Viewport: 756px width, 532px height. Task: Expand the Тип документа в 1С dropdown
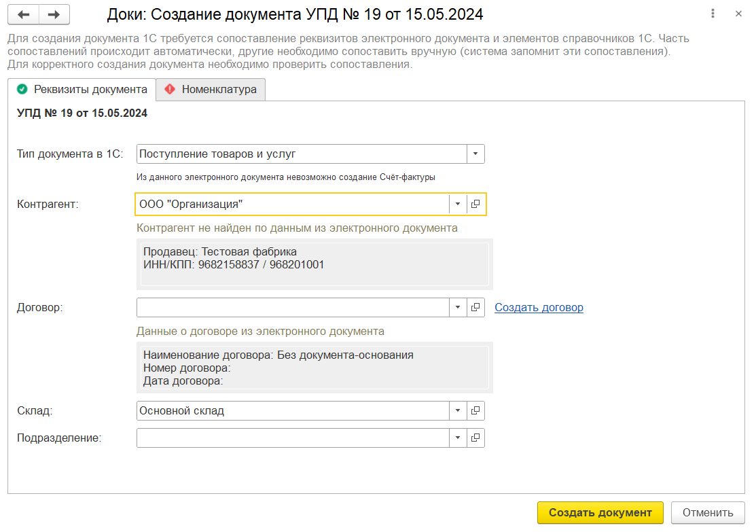click(475, 154)
